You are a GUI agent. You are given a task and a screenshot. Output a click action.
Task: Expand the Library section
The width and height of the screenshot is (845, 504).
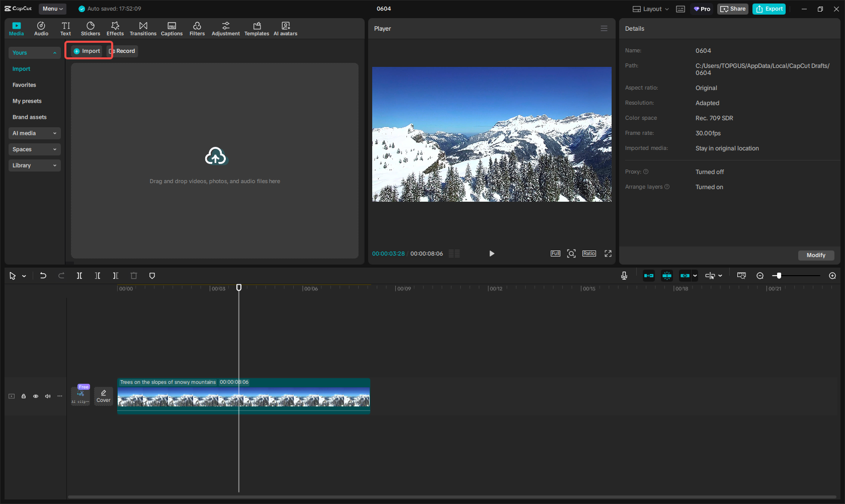tap(34, 165)
